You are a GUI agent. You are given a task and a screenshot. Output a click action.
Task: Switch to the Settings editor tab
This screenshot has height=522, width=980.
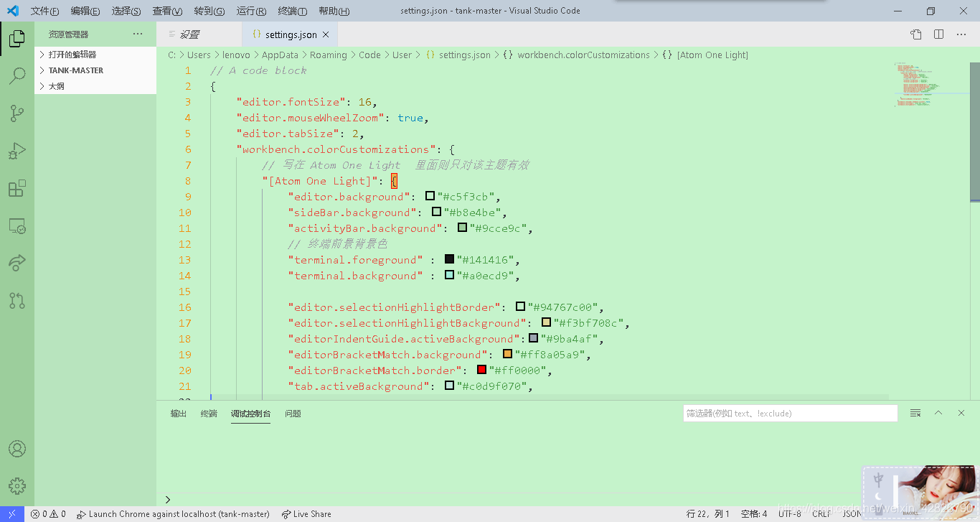pyautogui.click(x=199, y=34)
